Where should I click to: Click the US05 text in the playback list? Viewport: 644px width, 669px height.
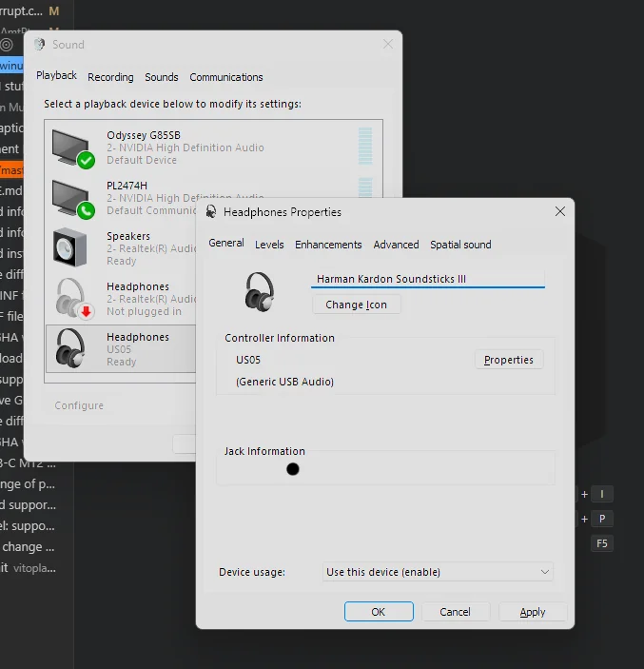[x=119, y=349]
